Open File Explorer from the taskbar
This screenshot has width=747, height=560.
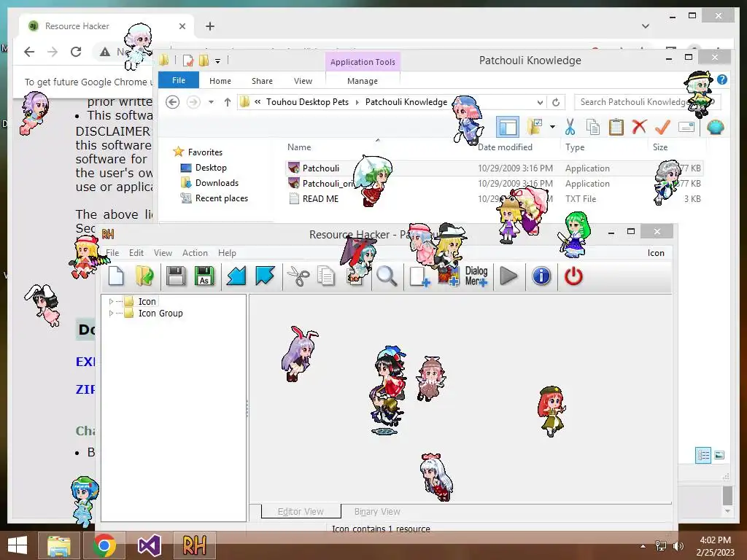pos(59,545)
